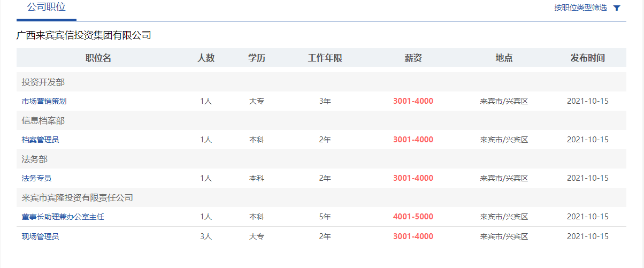Click company name 广西来宾宾信投资集团有限公司
644x268 pixels.
(84, 36)
